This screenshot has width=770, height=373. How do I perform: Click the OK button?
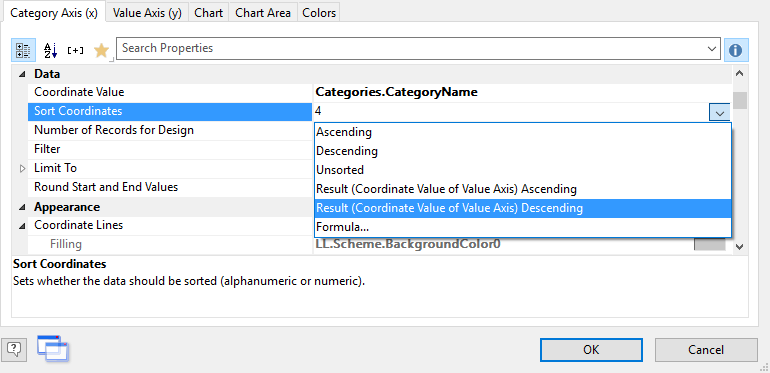[x=591, y=350]
